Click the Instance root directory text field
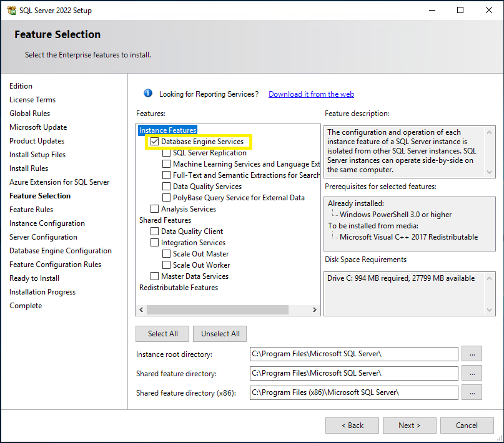 [x=353, y=354]
